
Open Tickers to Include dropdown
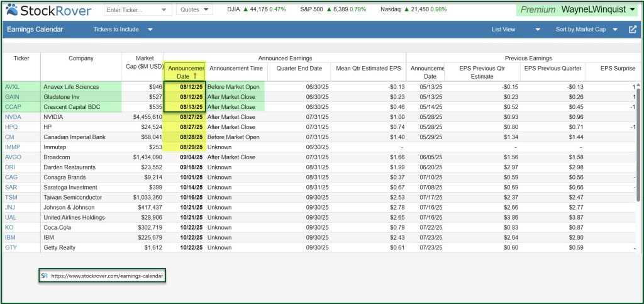(x=123, y=30)
